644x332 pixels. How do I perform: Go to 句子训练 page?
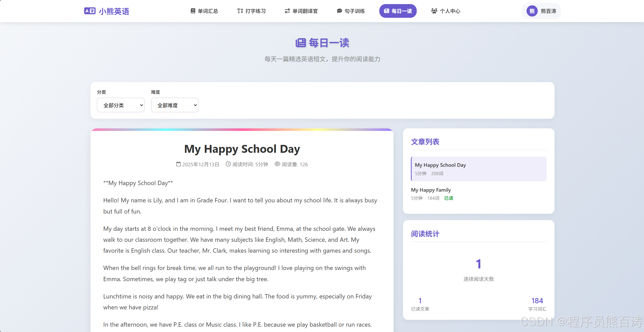click(351, 11)
